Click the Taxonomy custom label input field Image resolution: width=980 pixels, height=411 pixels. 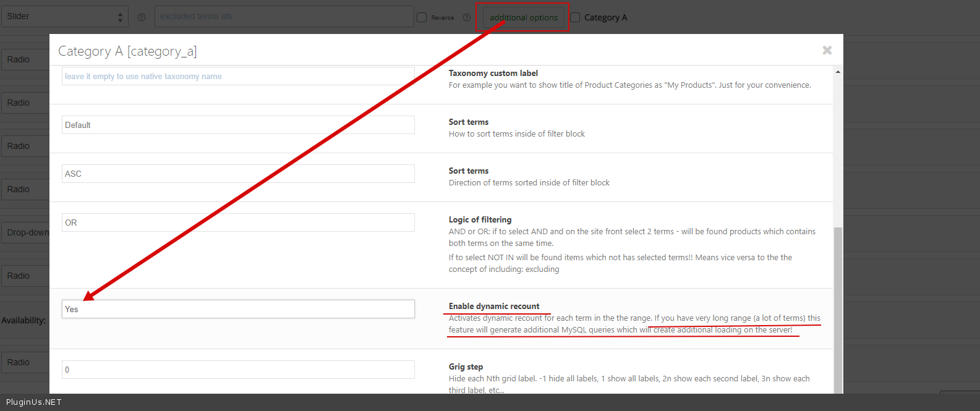click(x=238, y=77)
